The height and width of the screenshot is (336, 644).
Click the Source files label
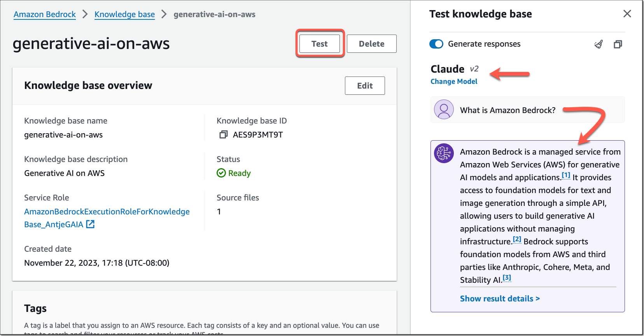click(238, 198)
